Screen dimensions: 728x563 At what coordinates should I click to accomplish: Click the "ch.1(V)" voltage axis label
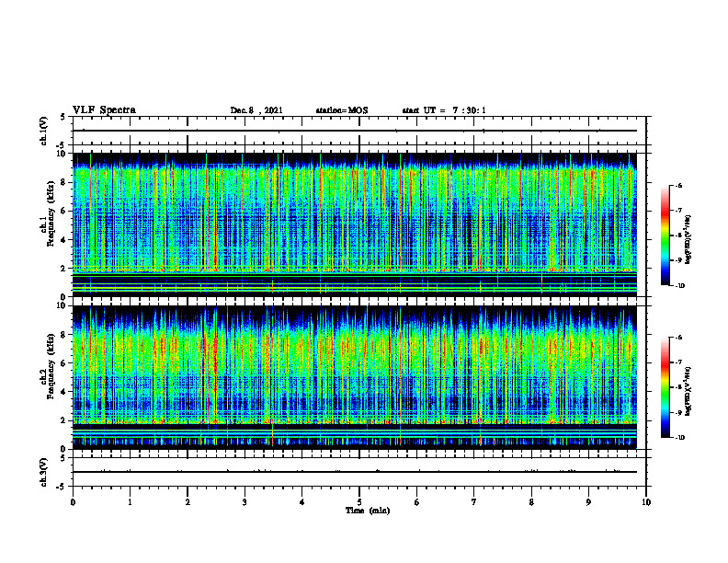(43, 131)
